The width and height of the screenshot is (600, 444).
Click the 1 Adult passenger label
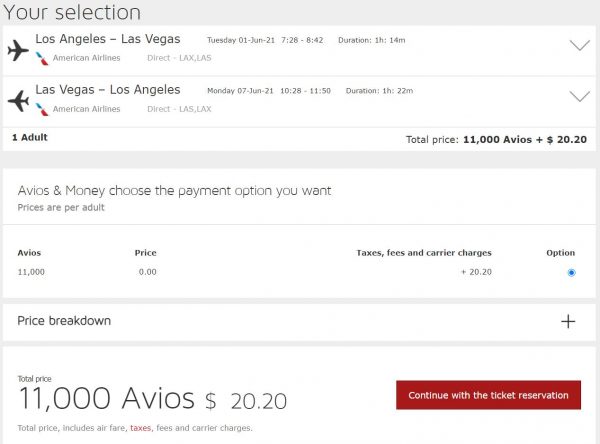coord(30,137)
